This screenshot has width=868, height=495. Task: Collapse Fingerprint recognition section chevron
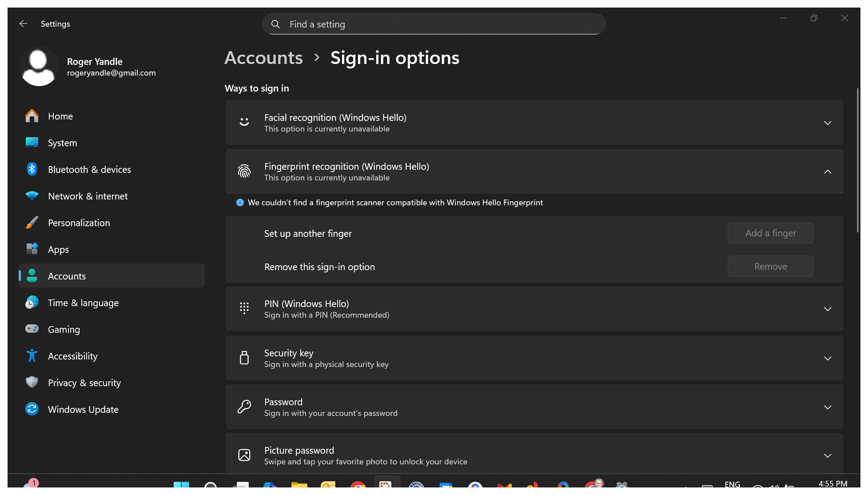click(828, 172)
